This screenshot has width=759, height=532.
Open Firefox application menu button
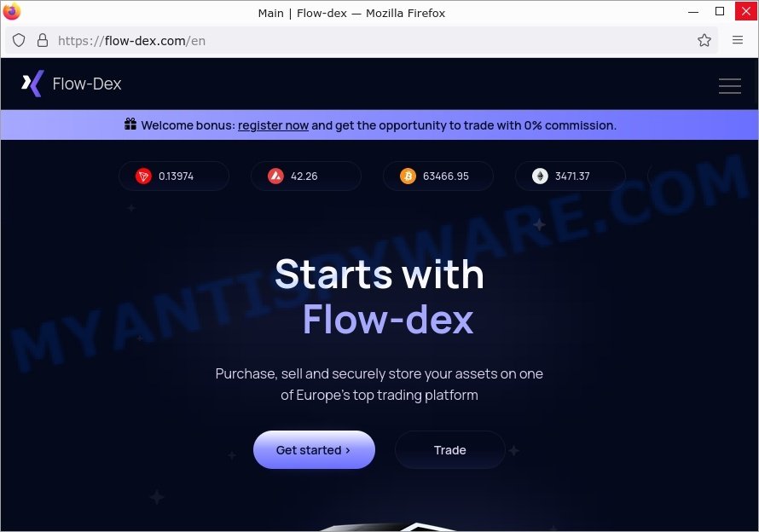click(737, 40)
